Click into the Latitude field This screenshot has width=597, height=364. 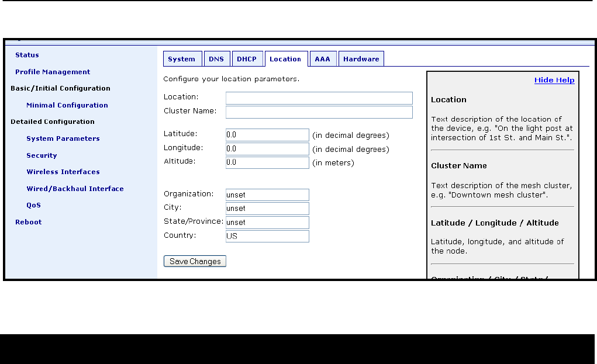[x=267, y=134]
